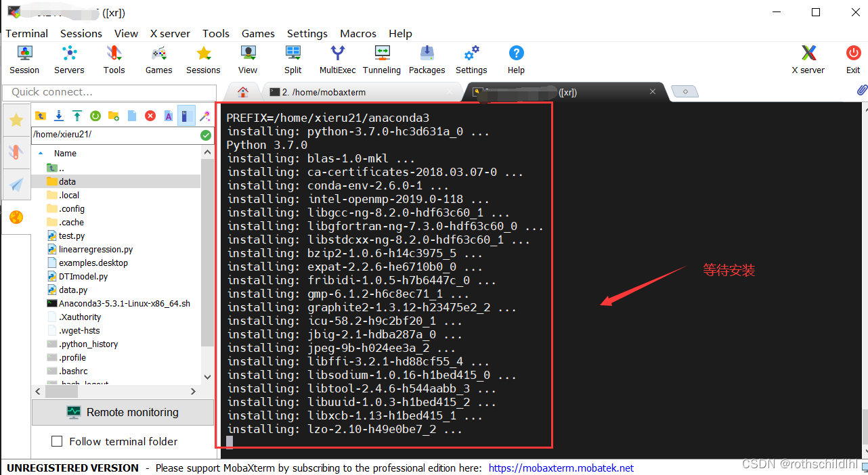Open the Tools toolbar icon
This screenshot has width=868, height=475.
click(x=114, y=60)
